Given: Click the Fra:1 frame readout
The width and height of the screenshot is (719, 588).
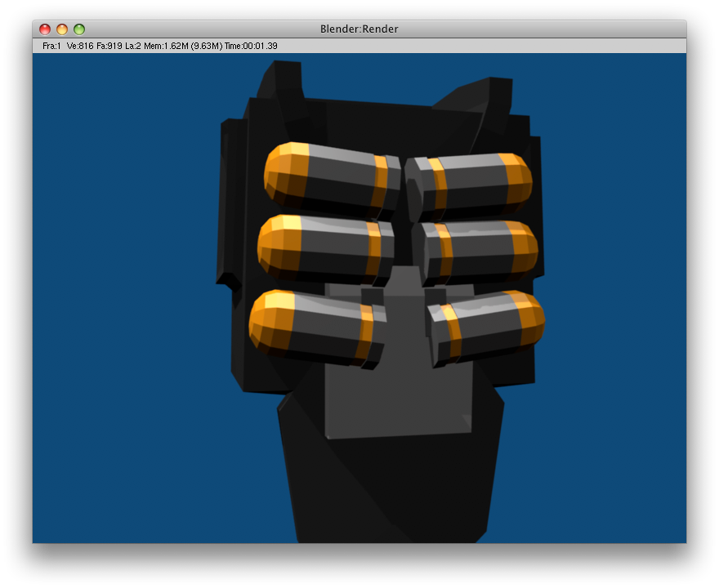Looking at the screenshot, I should click(51, 47).
